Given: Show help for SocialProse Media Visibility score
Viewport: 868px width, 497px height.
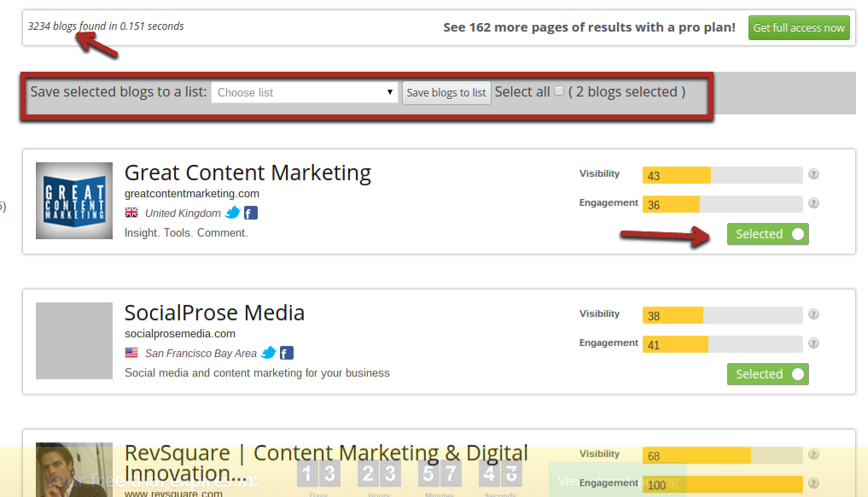Looking at the screenshot, I should click(813, 314).
